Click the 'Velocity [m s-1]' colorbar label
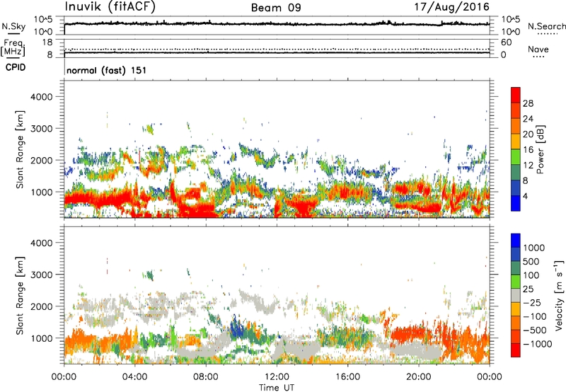 tap(559, 295)
